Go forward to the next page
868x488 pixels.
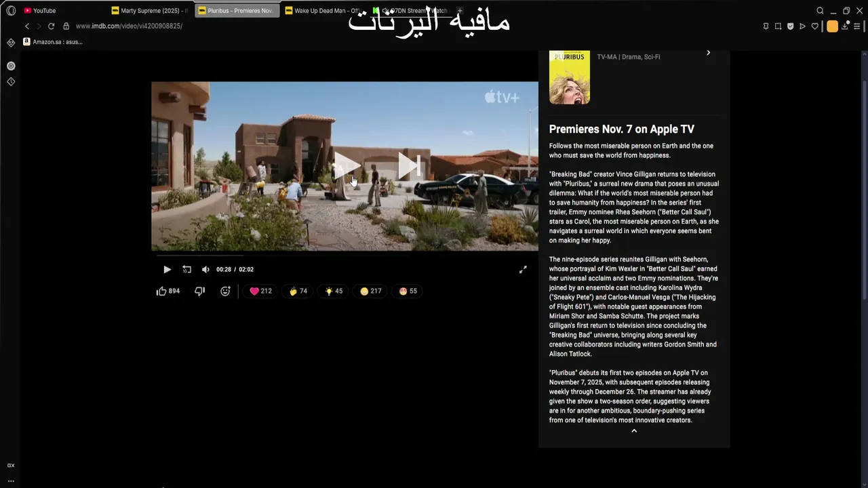coord(39,26)
